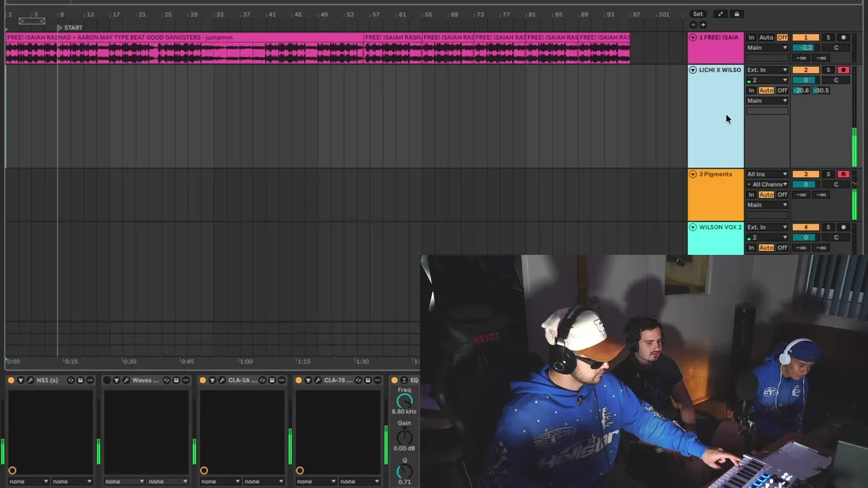Toggle the 3 Pigments track activator button

tap(806, 174)
